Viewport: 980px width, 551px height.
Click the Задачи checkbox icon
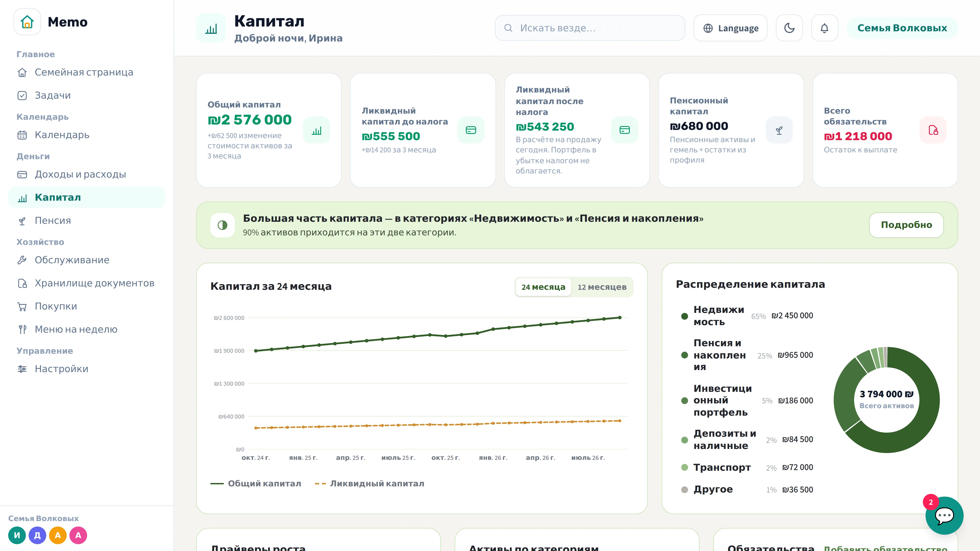pos(22,95)
